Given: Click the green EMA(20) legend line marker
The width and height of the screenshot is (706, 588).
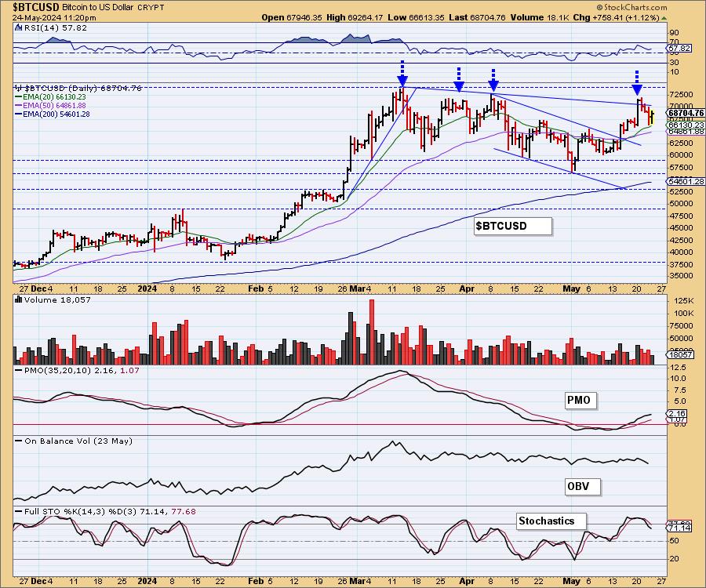Looking at the screenshot, I should 19,97.
